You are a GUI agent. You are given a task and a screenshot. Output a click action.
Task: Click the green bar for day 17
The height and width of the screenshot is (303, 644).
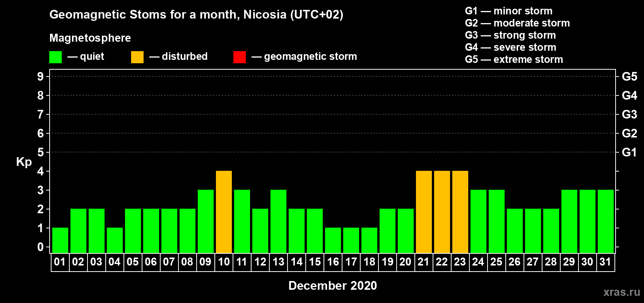click(x=351, y=240)
